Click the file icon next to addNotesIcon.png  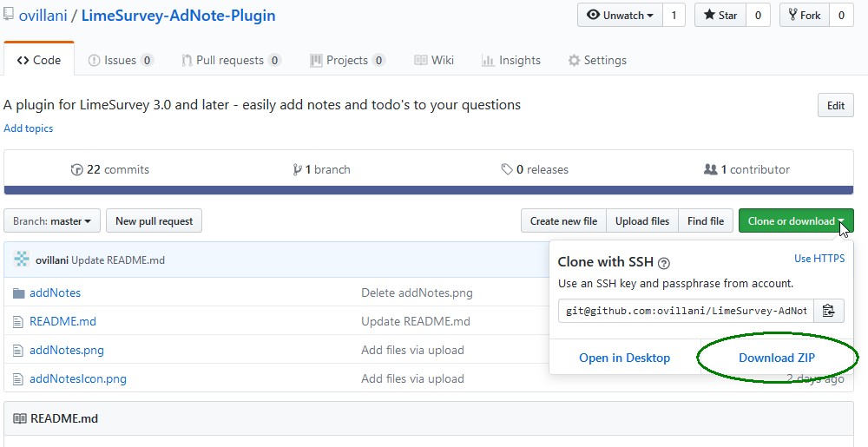tap(18, 379)
